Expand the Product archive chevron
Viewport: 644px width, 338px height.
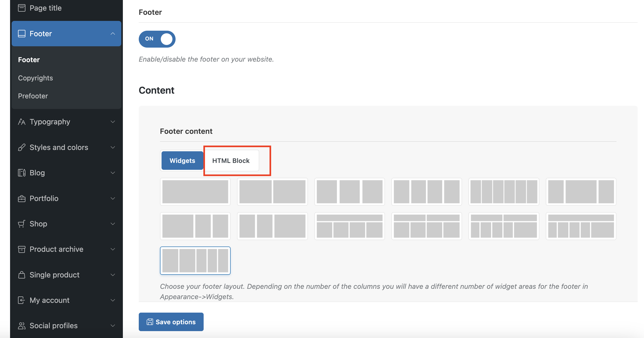point(113,249)
